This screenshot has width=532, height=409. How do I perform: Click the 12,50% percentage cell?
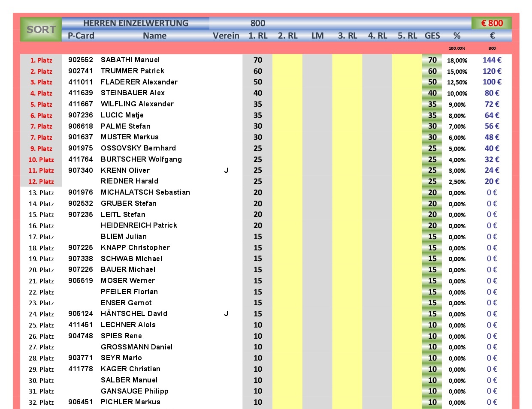click(457, 82)
